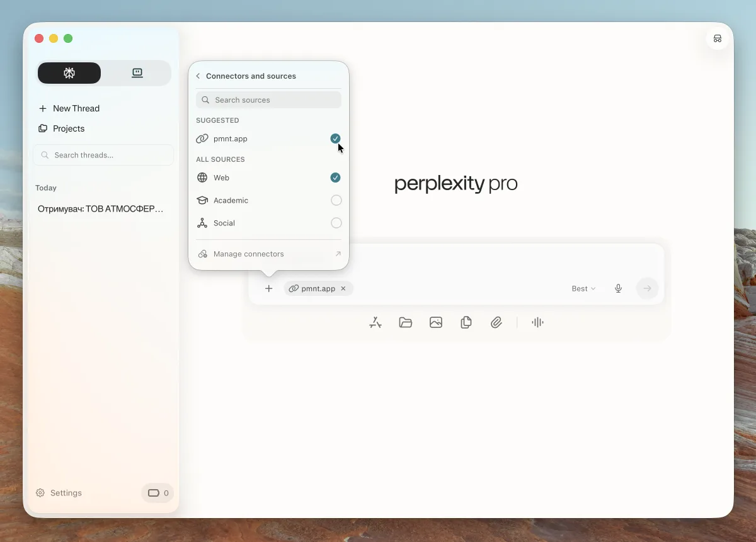Go back from Connectors and sources
Image resolution: width=756 pixels, height=542 pixels.
[x=198, y=76]
